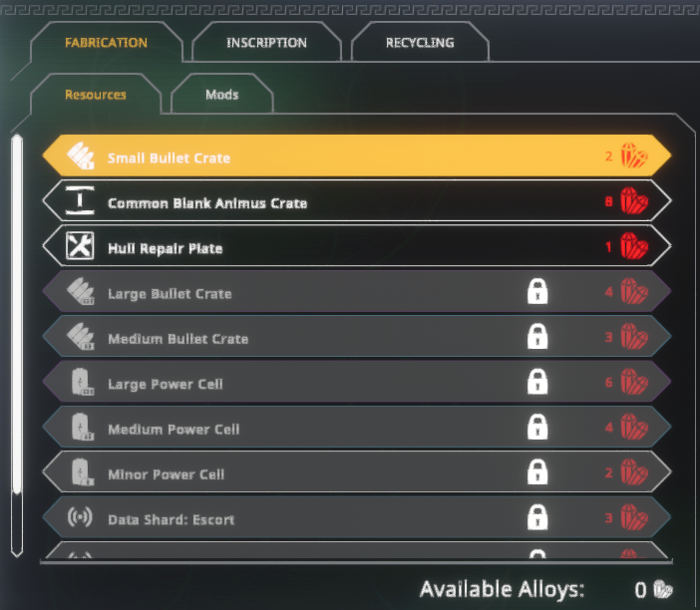
Task: Click the Hull Repair Plate wrench icon
Action: pyautogui.click(x=80, y=246)
